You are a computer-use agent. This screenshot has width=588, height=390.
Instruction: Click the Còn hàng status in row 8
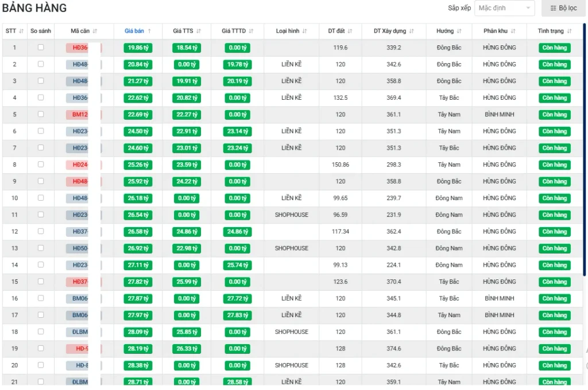[555, 165]
